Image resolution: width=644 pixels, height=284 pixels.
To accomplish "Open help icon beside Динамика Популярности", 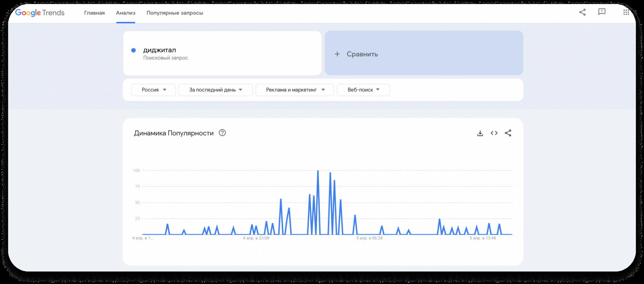I will 222,133.
